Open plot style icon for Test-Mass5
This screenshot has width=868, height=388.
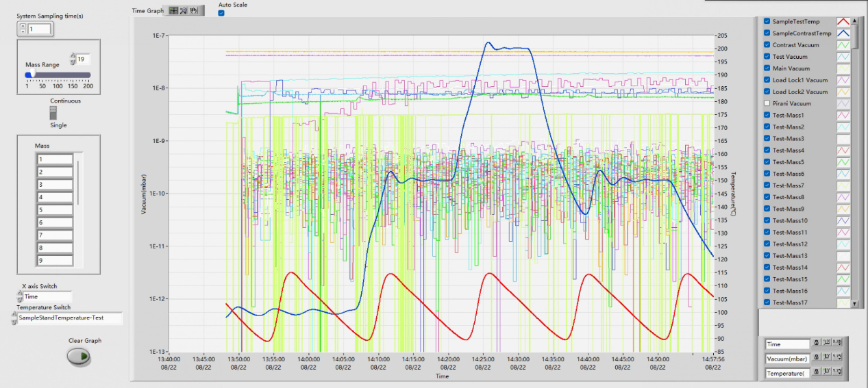coord(843,162)
